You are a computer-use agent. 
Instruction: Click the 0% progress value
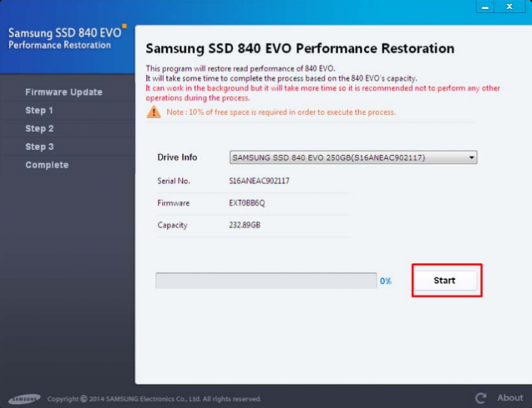[x=386, y=281]
